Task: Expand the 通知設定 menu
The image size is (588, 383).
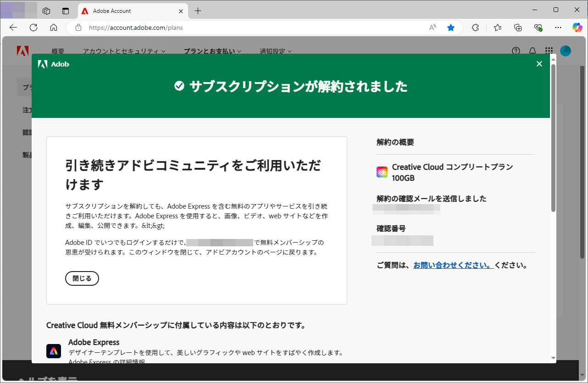Action: 276,51
